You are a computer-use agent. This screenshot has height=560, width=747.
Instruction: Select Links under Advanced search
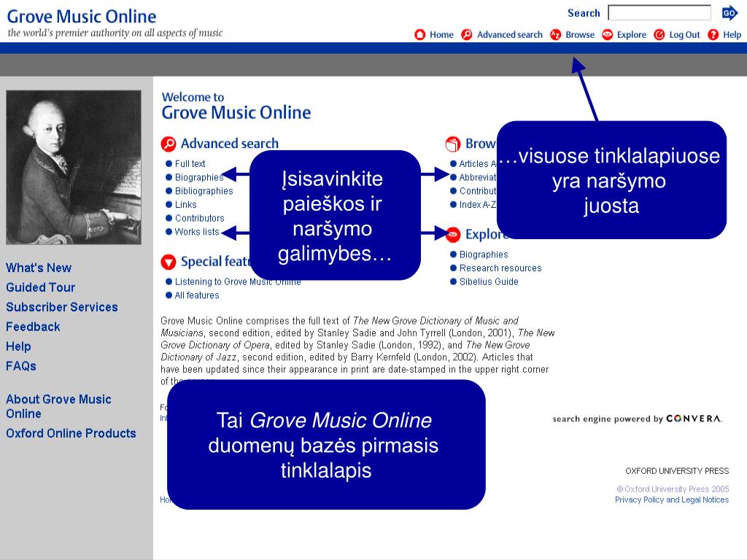[185, 205]
